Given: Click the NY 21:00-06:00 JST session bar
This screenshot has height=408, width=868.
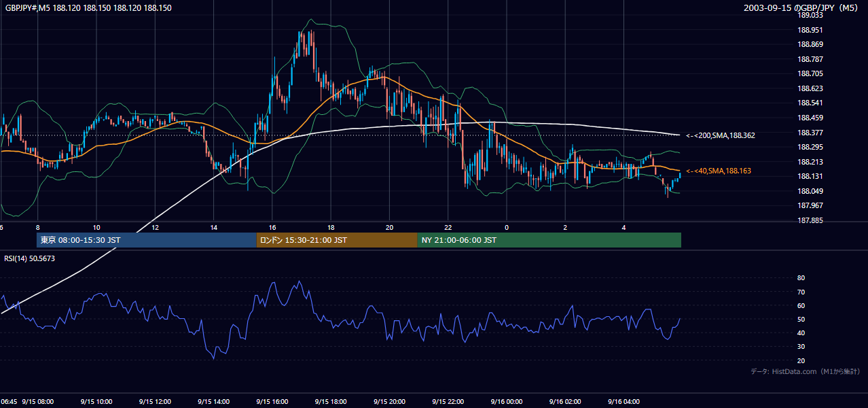Looking at the screenshot, I should (549, 240).
